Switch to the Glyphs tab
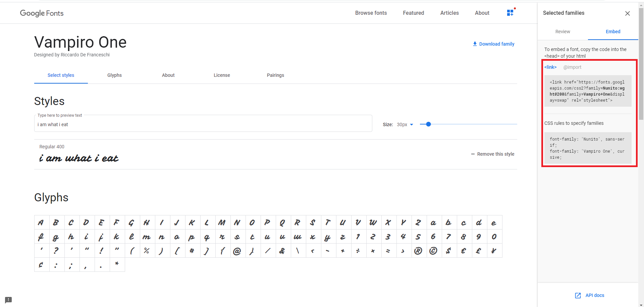Screen dimensions: 644x307 click(114, 75)
